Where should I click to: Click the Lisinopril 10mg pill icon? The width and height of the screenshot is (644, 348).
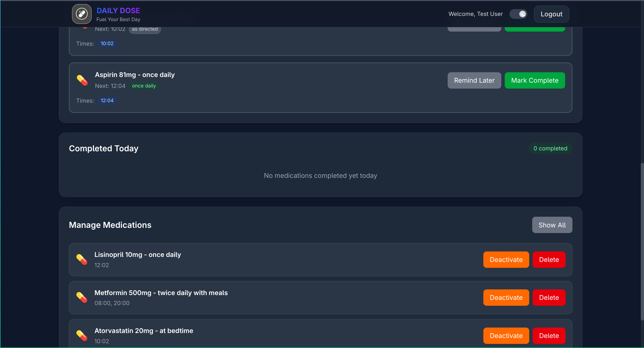pos(82,259)
